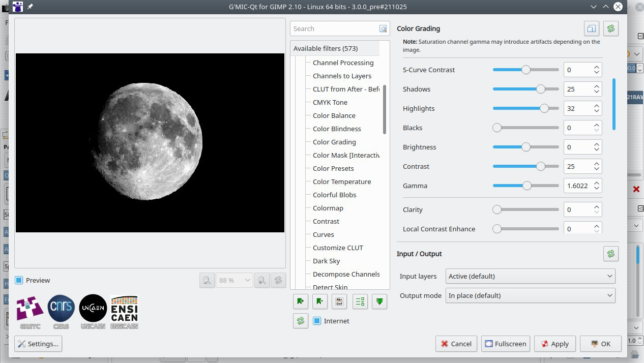Open the Settings... dialog

[x=38, y=344]
